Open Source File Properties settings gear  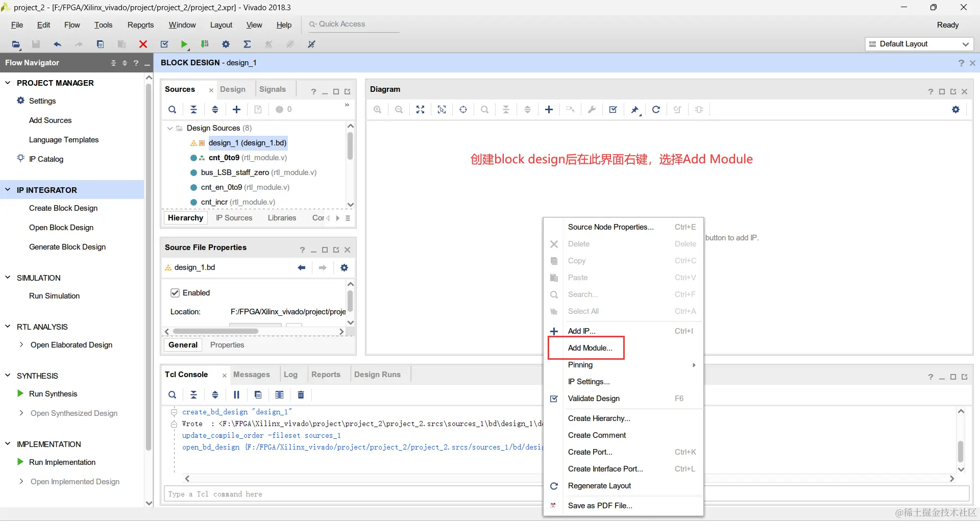point(345,267)
